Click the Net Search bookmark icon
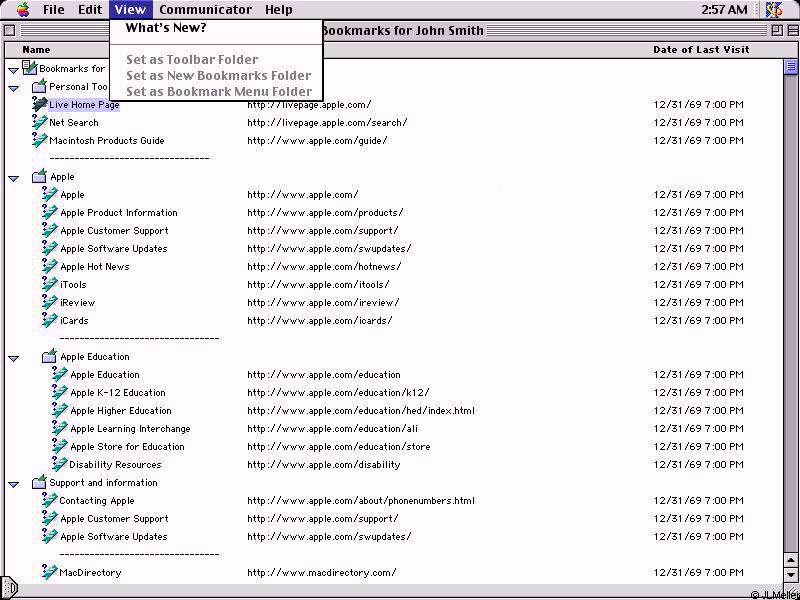The image size is (800, 600). [x=39, y=123]
